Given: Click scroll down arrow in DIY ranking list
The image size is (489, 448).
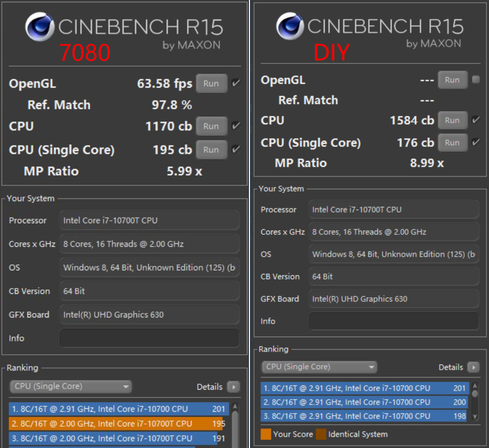Looking at the screenshot, I should 475,417.
